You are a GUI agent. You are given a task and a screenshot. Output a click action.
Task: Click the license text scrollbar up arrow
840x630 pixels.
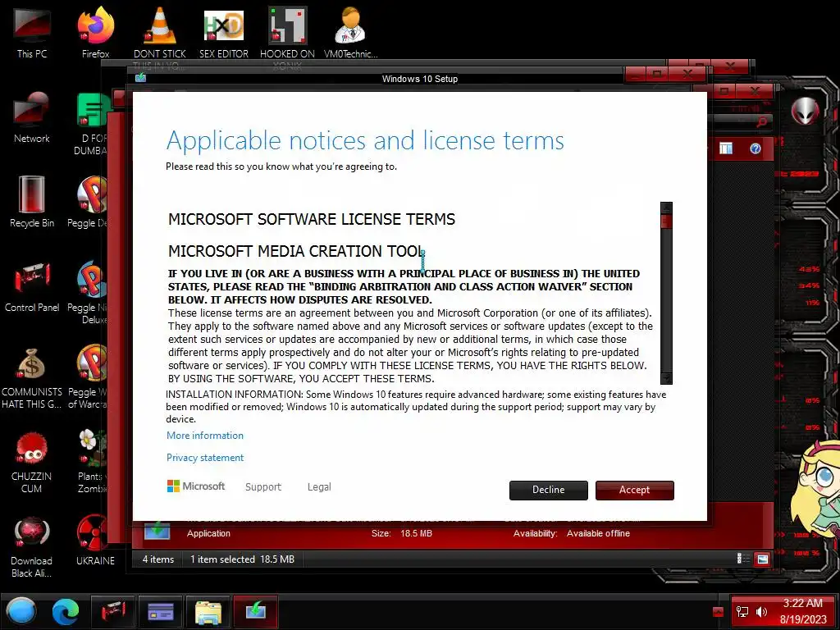[666, 208]
